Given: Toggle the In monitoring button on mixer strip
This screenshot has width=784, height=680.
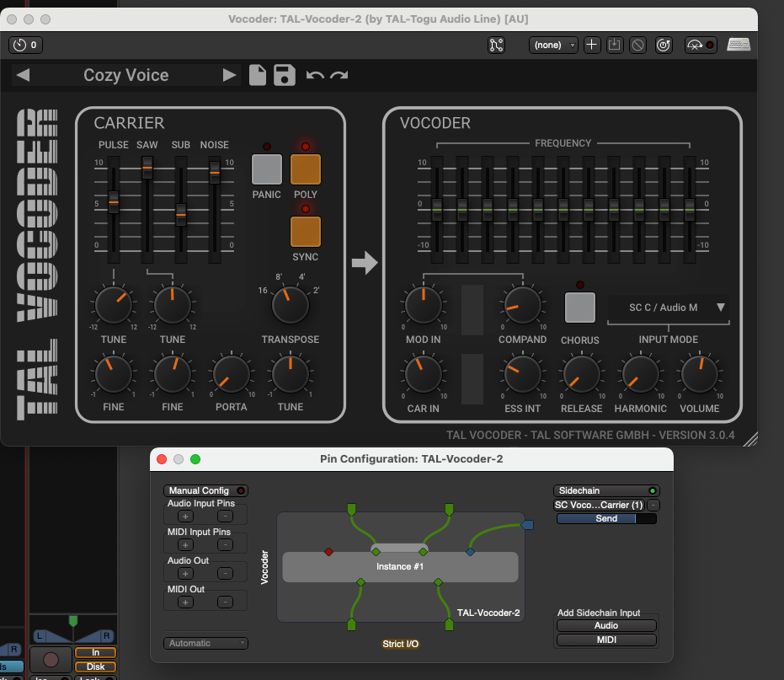Looking at the screenshot, I should tap(95, 652).
